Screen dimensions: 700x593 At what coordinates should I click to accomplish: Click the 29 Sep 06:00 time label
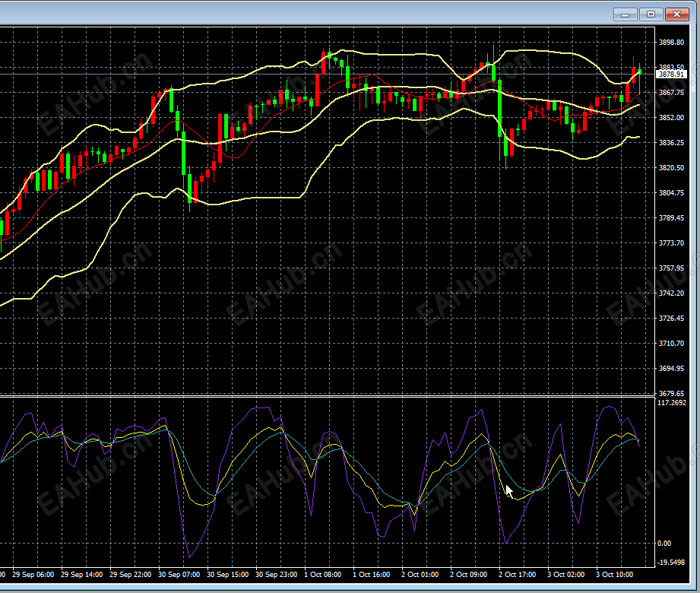pyautogui.click(x=33, y=575)
